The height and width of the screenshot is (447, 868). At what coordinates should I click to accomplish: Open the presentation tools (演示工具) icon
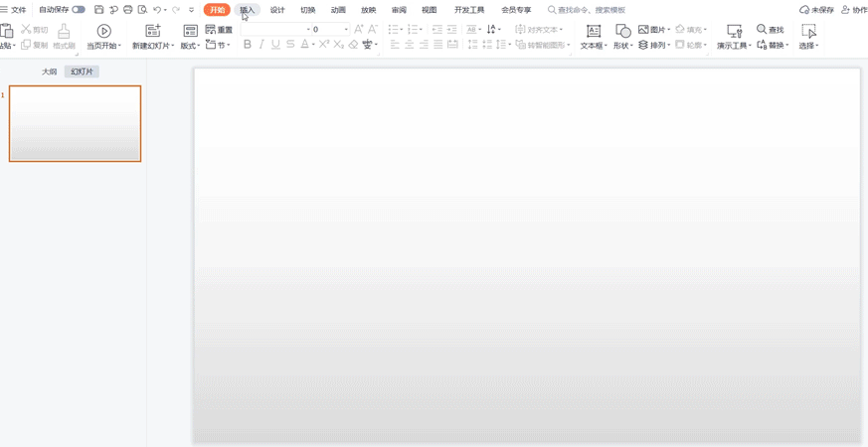click(734, 31)
